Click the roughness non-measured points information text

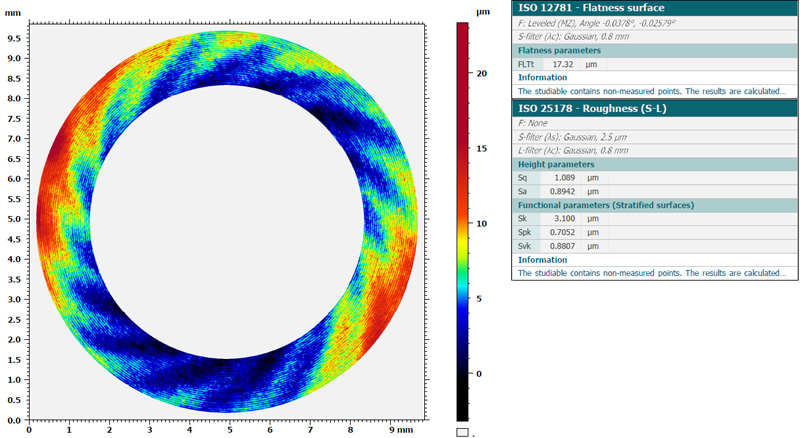[x=651, y=273]
